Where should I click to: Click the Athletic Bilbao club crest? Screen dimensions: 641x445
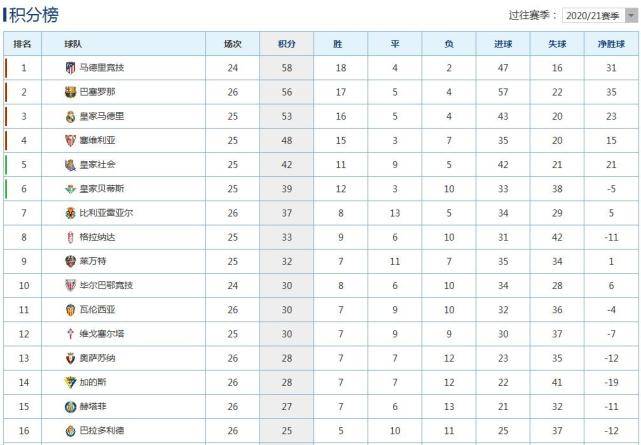[x=70, y=285]
